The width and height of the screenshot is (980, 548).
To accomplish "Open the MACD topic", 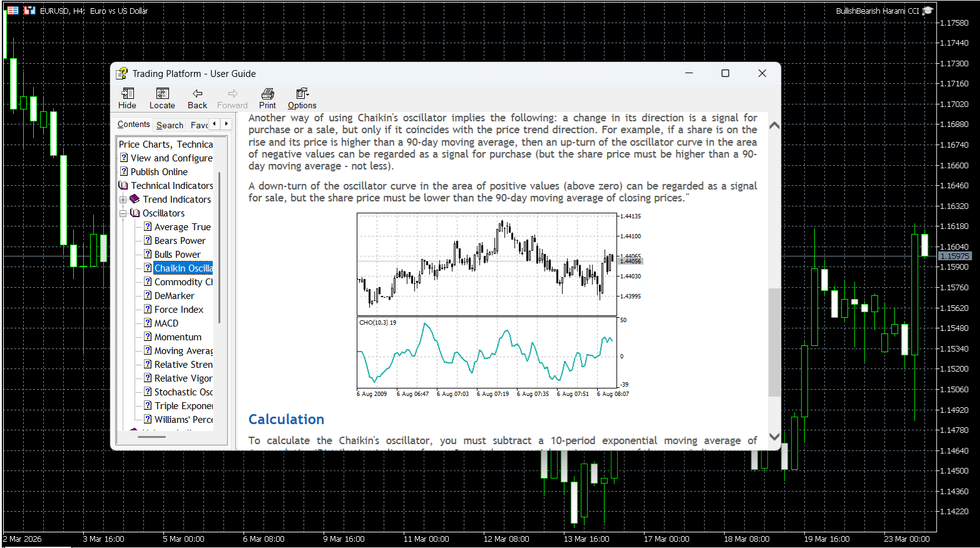I will tap(161, 323).
